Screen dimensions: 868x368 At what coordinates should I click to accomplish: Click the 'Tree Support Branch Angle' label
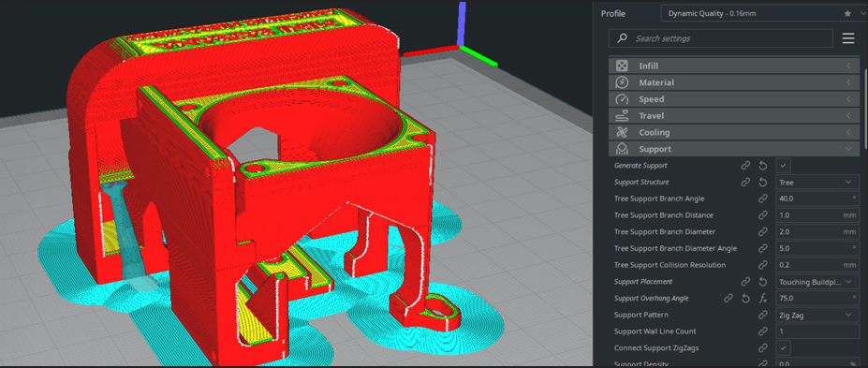click(659, 199)
